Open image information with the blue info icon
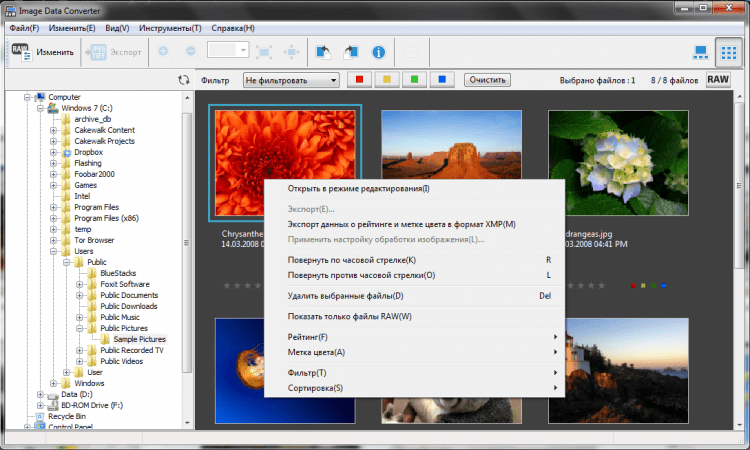This screenshot has width=750, height=450. tap(379, 51)
